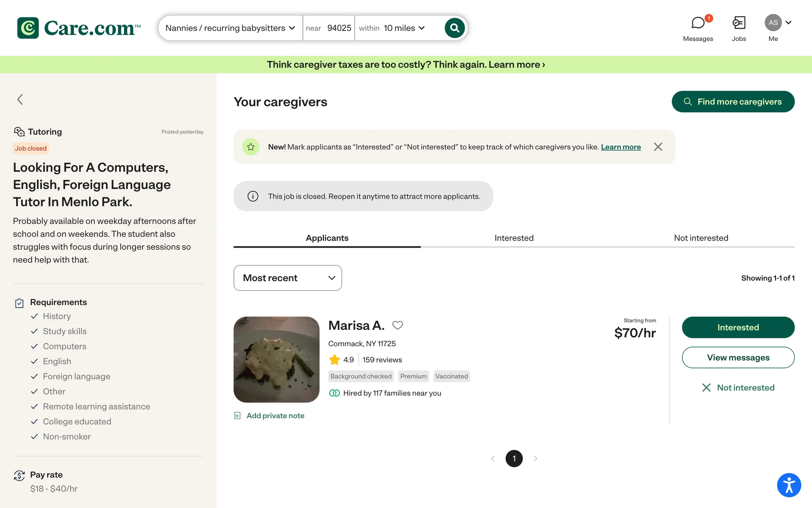
Task: Dismiss the New feature notice banner
Action: (658, 147)
